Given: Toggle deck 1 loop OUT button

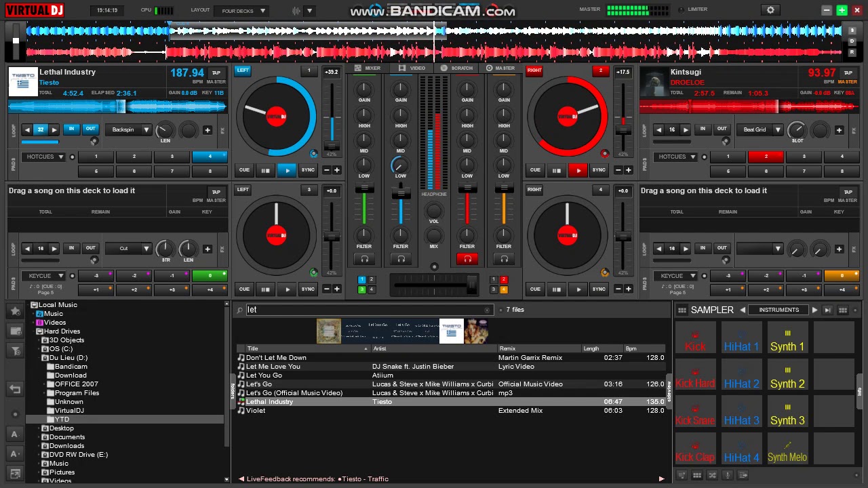Looking at the screenshot, I should click(90, 129).
